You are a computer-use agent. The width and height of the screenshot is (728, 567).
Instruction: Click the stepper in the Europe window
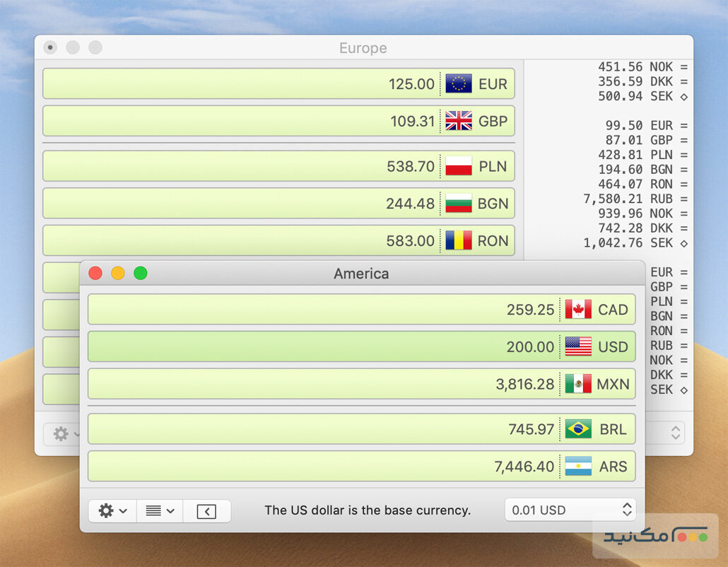pos(675,432)
